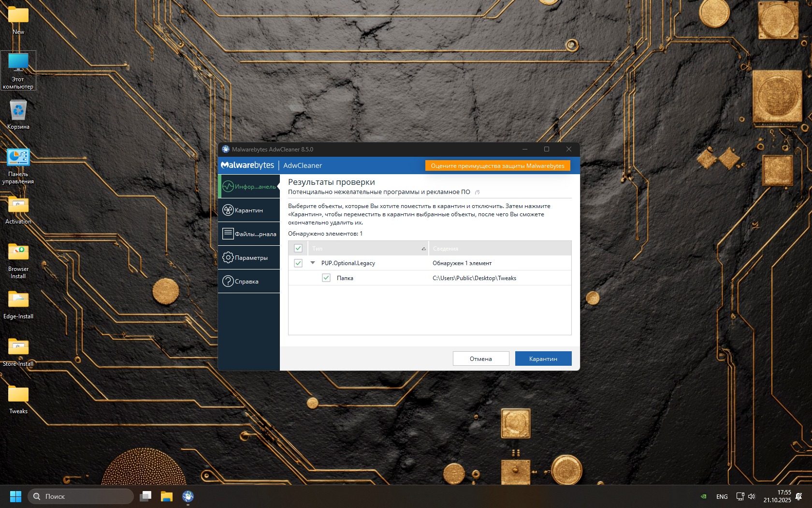Image resolution: width=812 pixels, height=508 pixels.
Task: Click the Файлы журнала log icon
Action: 228,234
